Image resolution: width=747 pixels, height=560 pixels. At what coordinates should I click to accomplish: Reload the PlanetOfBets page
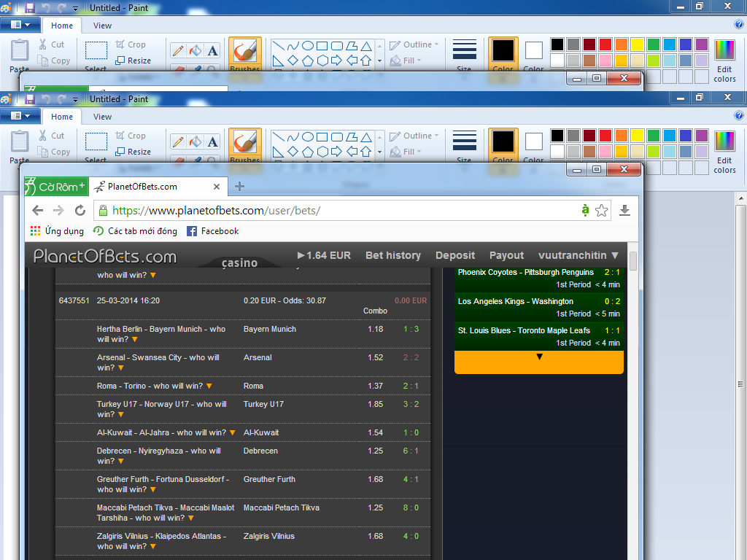[80, 211]
